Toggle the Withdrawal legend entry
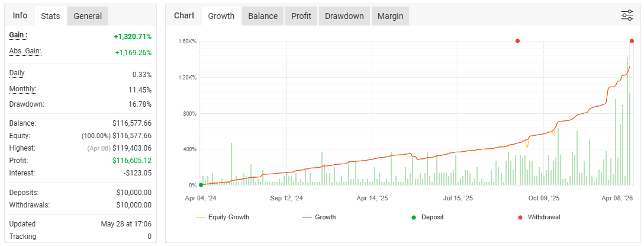The image size is (644, 246). click(x=539, y=217)
